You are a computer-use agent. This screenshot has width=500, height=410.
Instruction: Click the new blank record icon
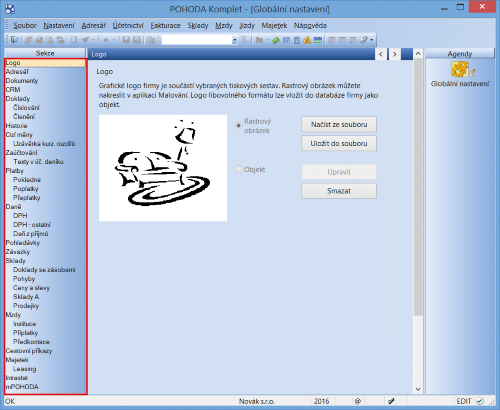click(74, 40)
